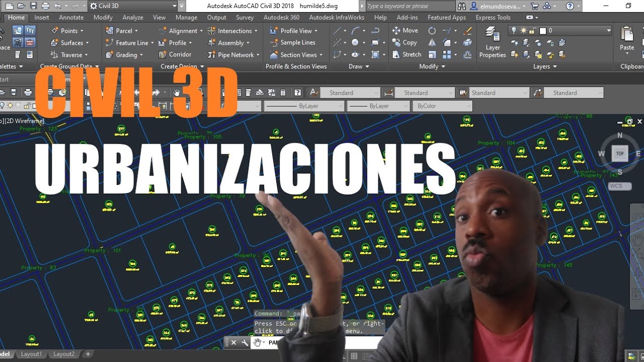Viewport: 644px width, 362px height.
Task: Select the Circle draw tool
Action: tap(355, 43)
